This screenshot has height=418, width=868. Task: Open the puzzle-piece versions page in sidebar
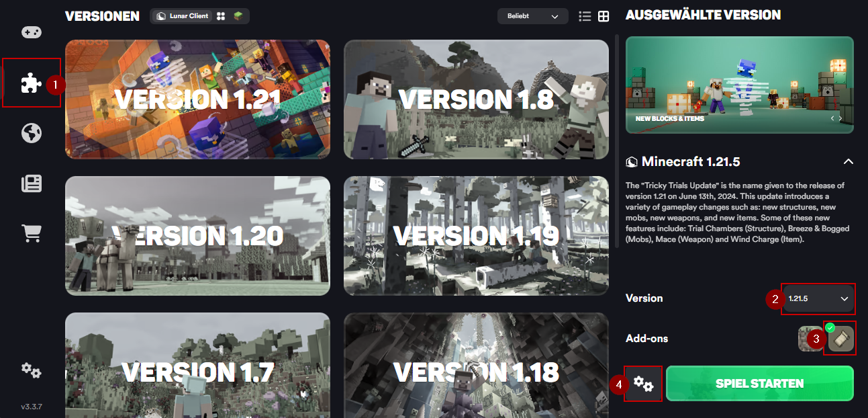click(31, 83)
